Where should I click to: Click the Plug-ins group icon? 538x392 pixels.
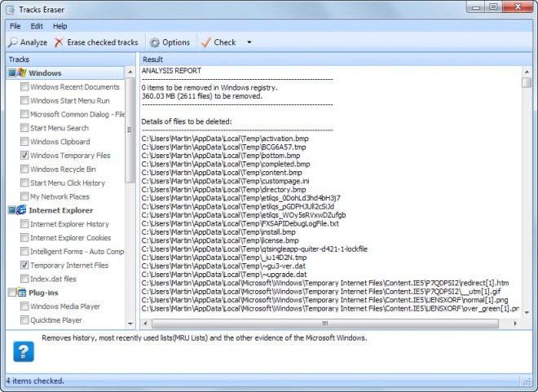tap(21, 293)
